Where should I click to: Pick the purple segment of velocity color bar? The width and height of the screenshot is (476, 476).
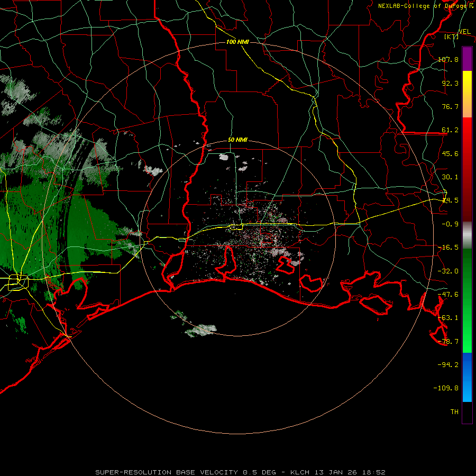pos(467,59)
